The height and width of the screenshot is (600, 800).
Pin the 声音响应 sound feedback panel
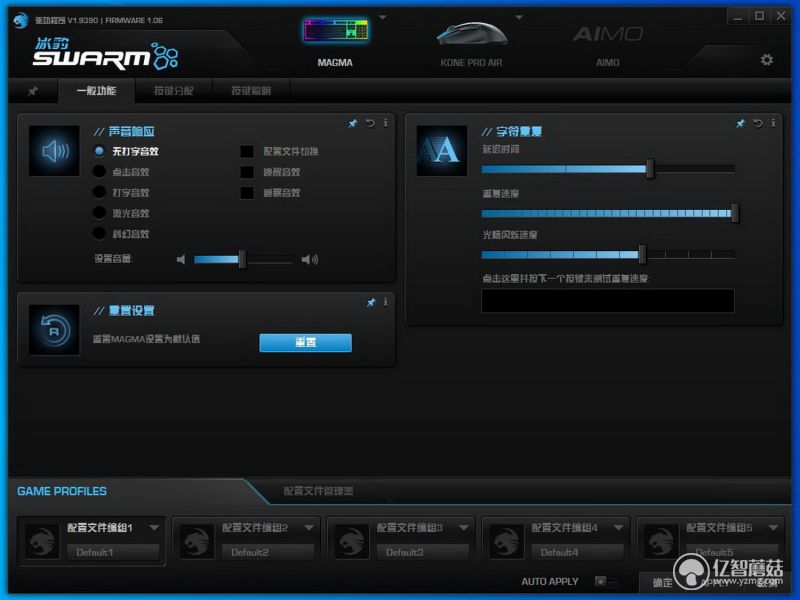[353, 123]
